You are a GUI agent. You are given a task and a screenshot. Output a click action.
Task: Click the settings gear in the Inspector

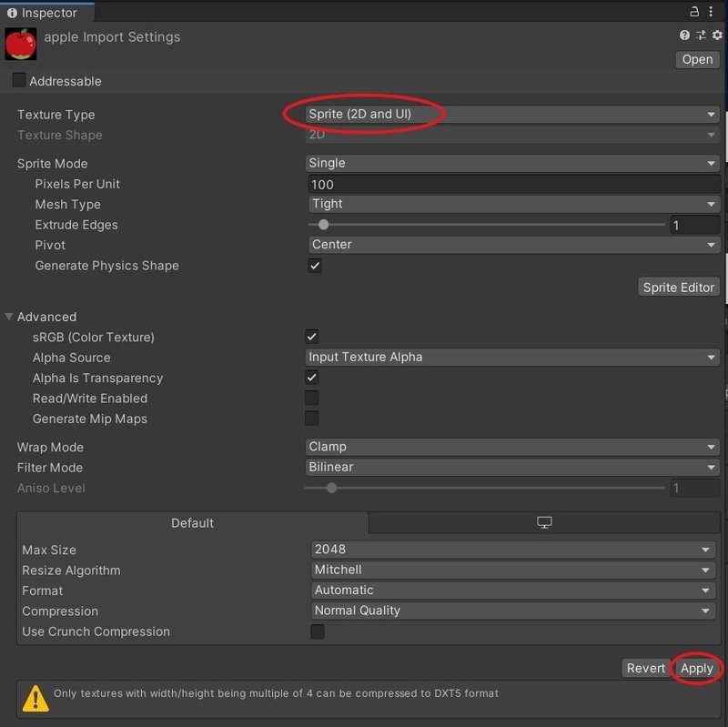716,35
